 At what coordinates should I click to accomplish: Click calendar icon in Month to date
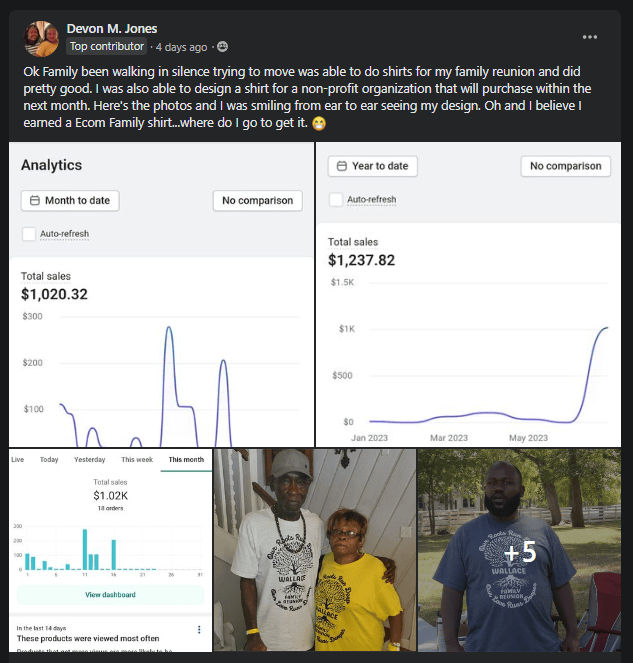pos(35,200)
